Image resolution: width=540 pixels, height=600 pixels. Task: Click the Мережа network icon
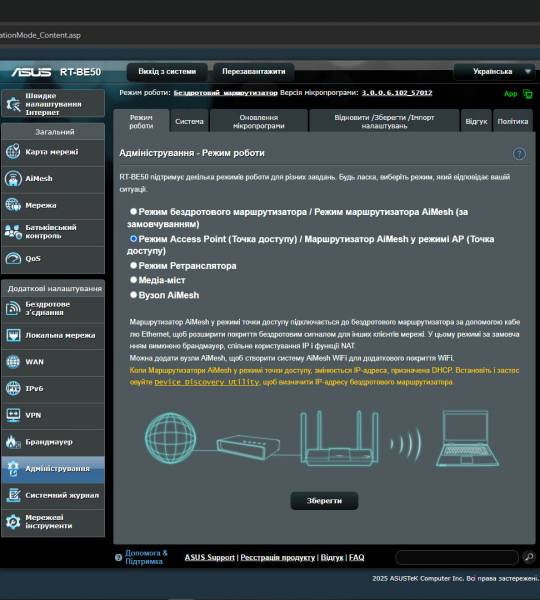coord(13,205)
